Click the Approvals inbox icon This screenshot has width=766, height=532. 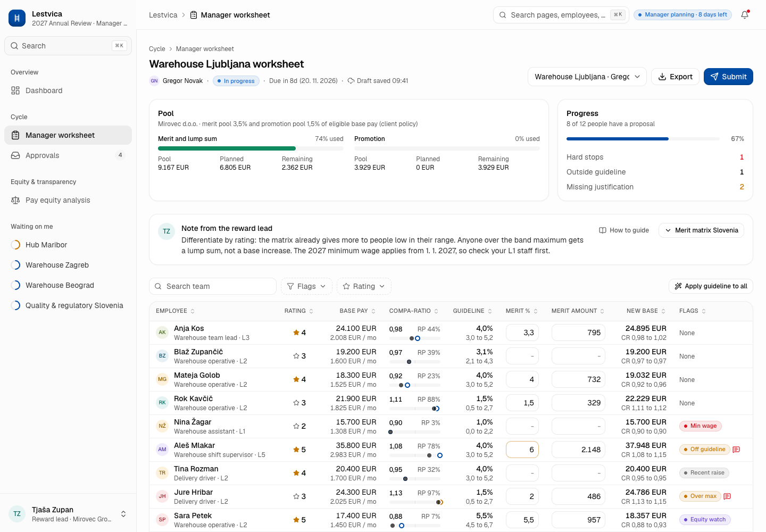15,155
